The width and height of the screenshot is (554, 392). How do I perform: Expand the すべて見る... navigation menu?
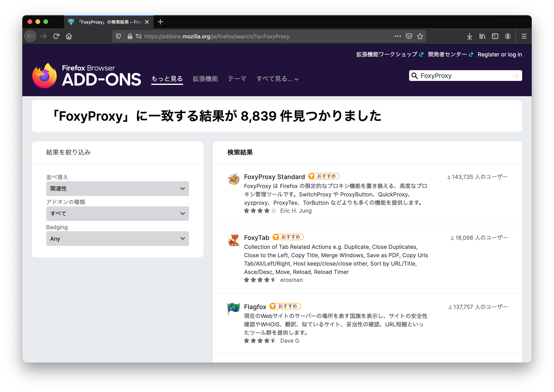coord(277,79)
